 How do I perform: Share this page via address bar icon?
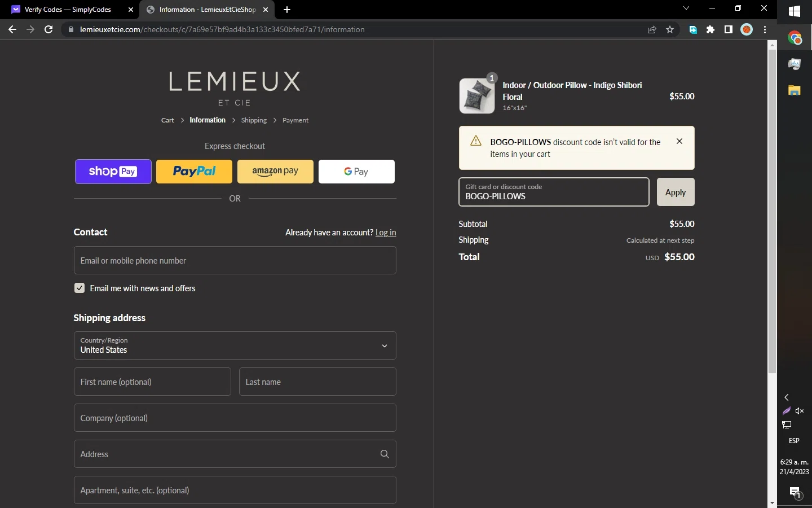(x=652, y=30)
